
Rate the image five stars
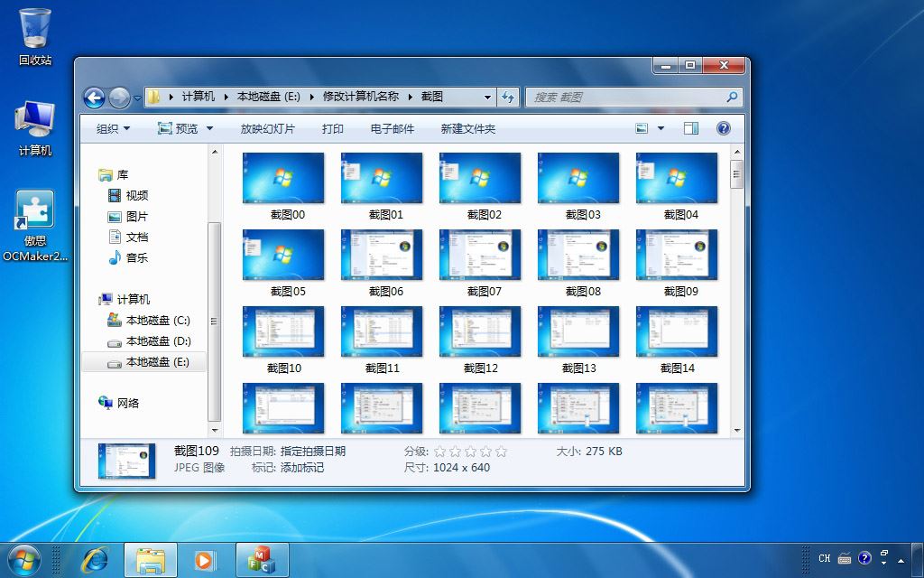502,452
